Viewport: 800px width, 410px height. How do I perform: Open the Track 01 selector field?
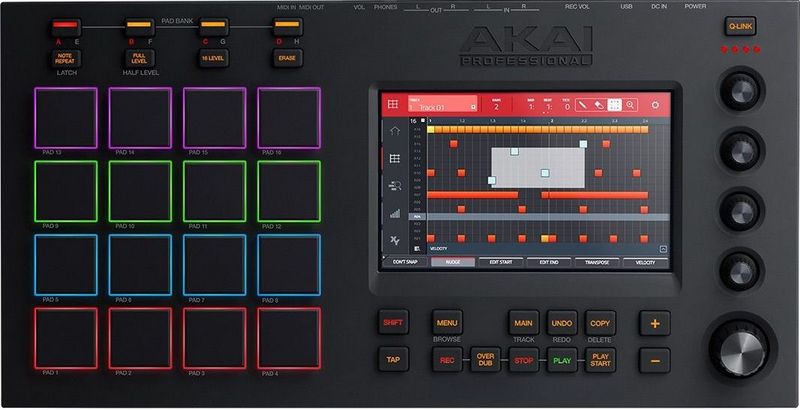point(442,104)
